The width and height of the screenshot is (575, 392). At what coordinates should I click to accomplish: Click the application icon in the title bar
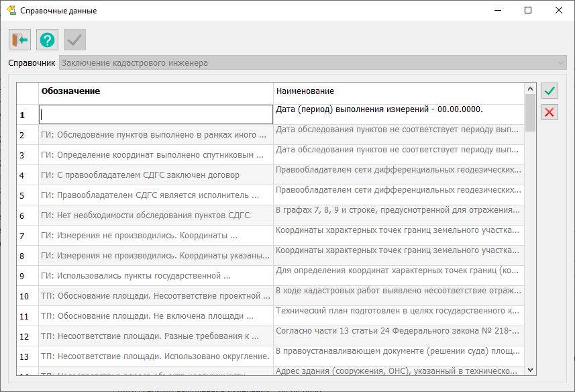(11, 11)
